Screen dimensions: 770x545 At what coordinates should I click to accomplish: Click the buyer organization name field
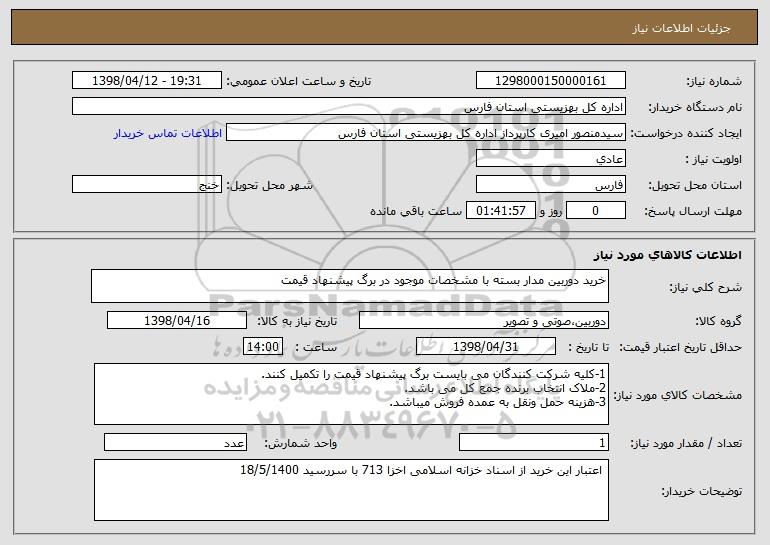point(349,107)
